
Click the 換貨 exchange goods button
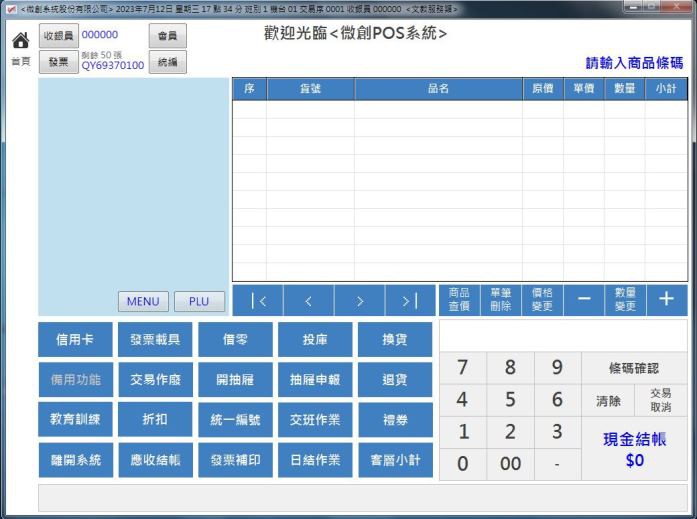[x=395, y=340]
